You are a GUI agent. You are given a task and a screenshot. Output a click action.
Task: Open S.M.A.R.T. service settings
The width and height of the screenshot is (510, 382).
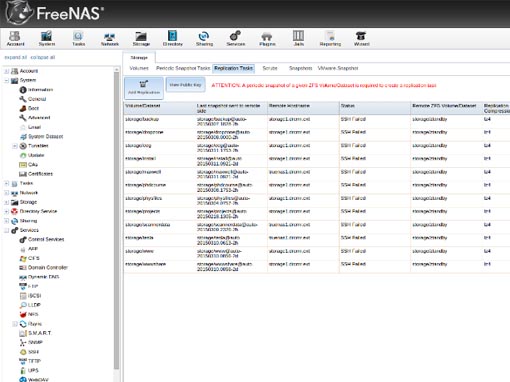35,333
